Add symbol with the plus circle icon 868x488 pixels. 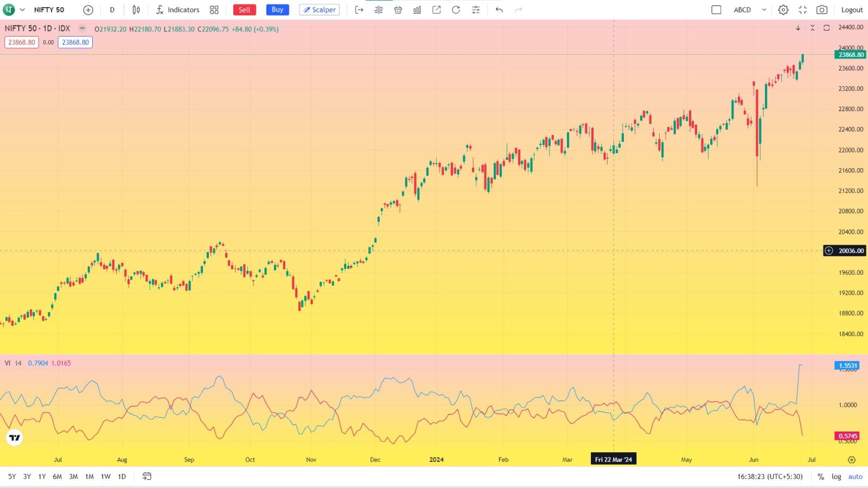[x=88, y=10]
